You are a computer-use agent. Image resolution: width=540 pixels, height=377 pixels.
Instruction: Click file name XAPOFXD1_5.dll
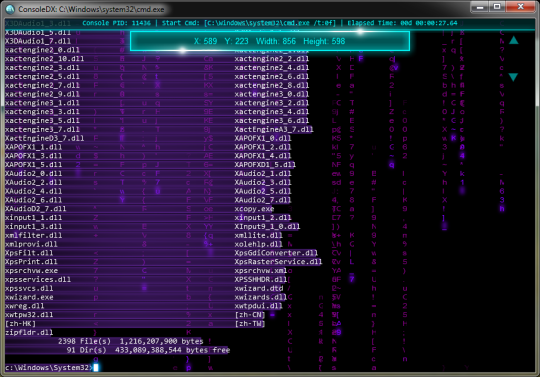265,165
